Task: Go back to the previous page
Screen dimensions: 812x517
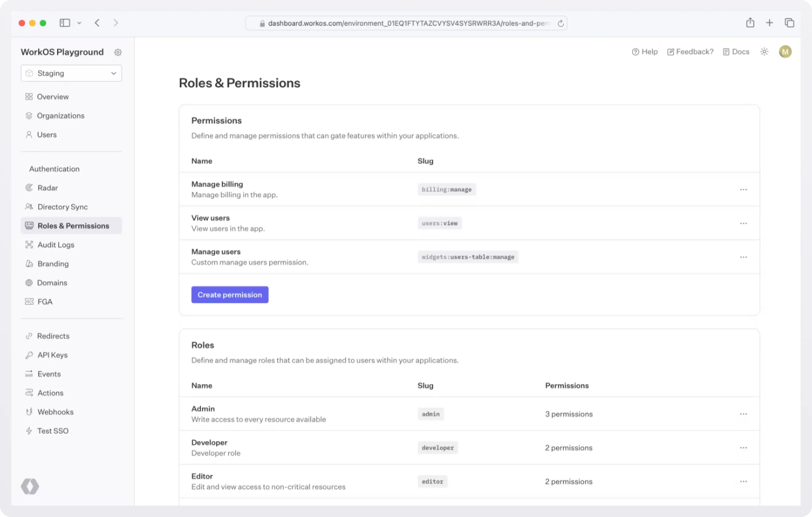Action: click(97, 23)
